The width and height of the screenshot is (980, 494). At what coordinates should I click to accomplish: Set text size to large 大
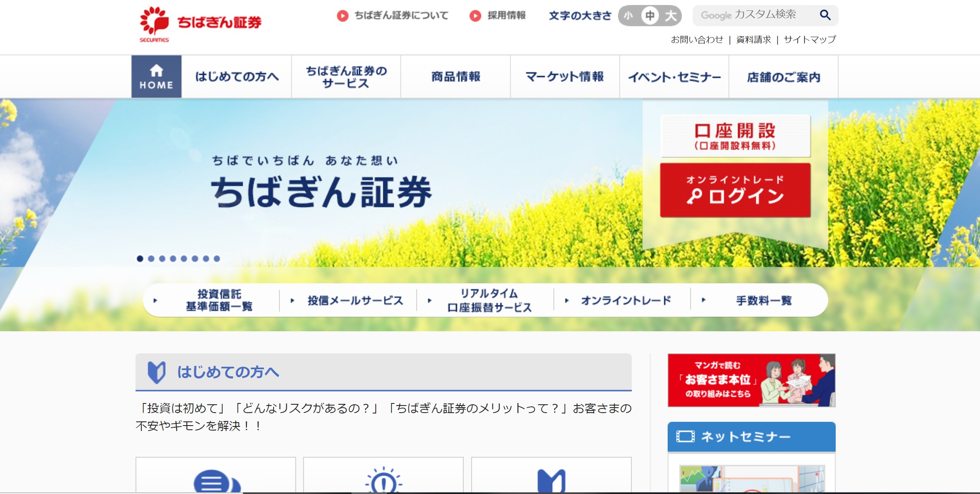click(x=671, y=16)
